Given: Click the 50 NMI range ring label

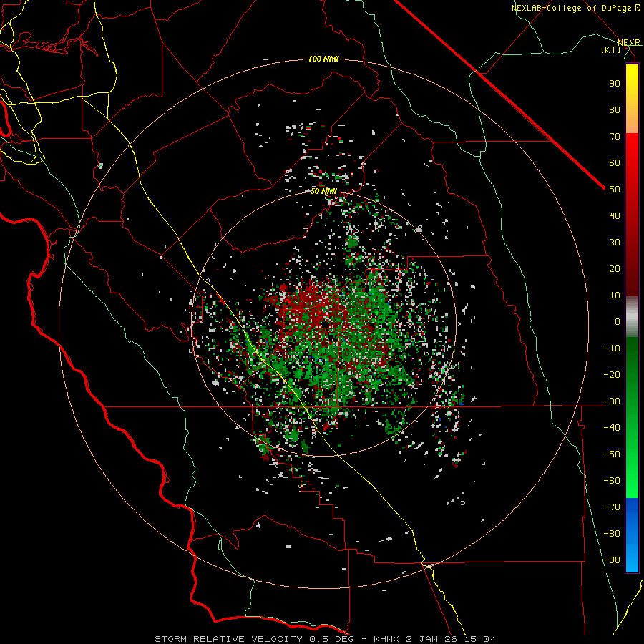Looking at the screenshot, I should point(323,192).
